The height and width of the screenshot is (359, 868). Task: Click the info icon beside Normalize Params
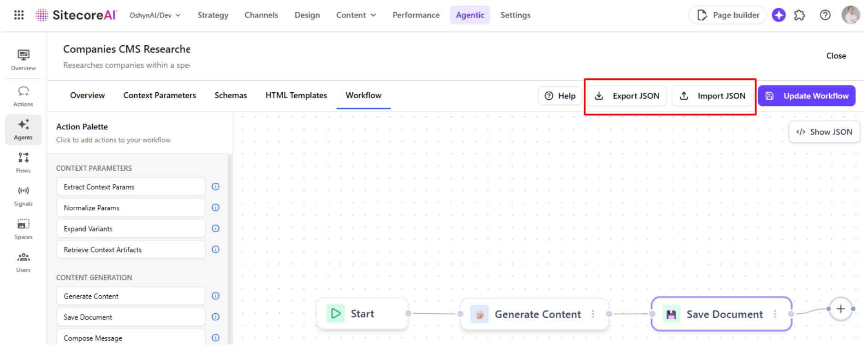(215, 208)
